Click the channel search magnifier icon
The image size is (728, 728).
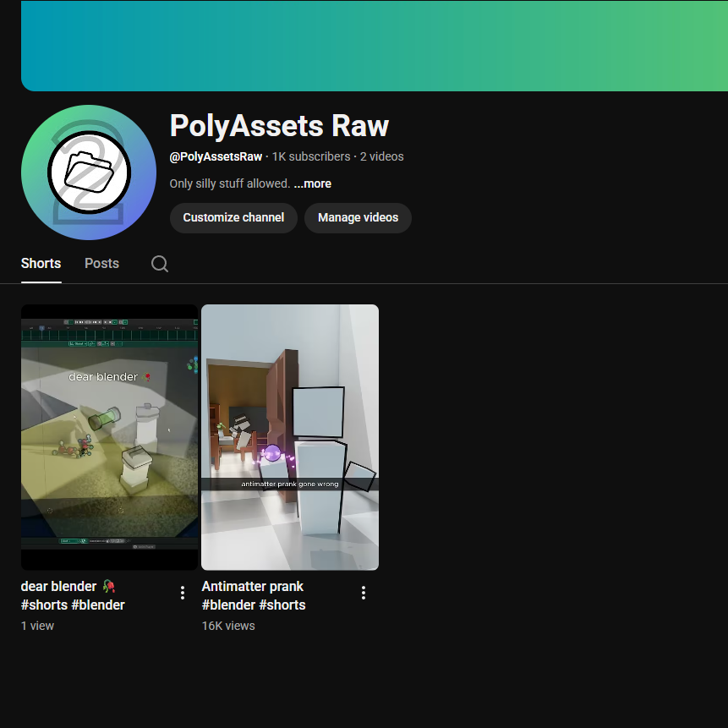tap(160, 264)
